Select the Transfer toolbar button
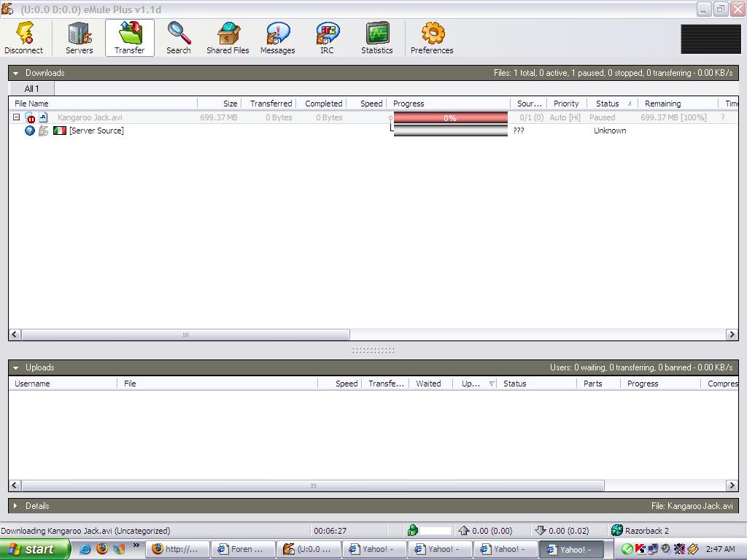The width and height of the screenshot is (747, 560). (130, 38)
